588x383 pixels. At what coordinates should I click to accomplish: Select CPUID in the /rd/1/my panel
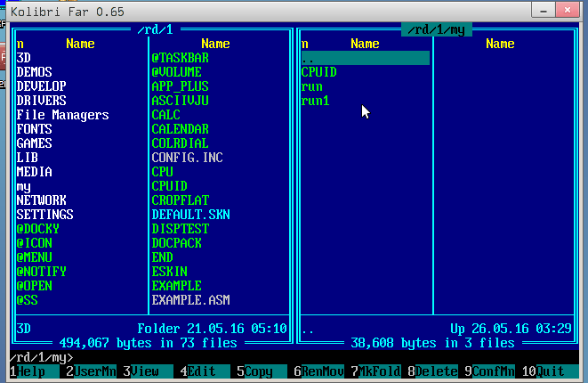click(319, 72)
